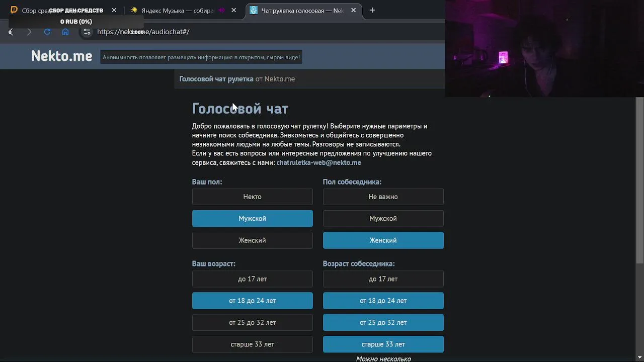
Task: Click the Голосовой чат heading
Action: click(x=240, y=109)
